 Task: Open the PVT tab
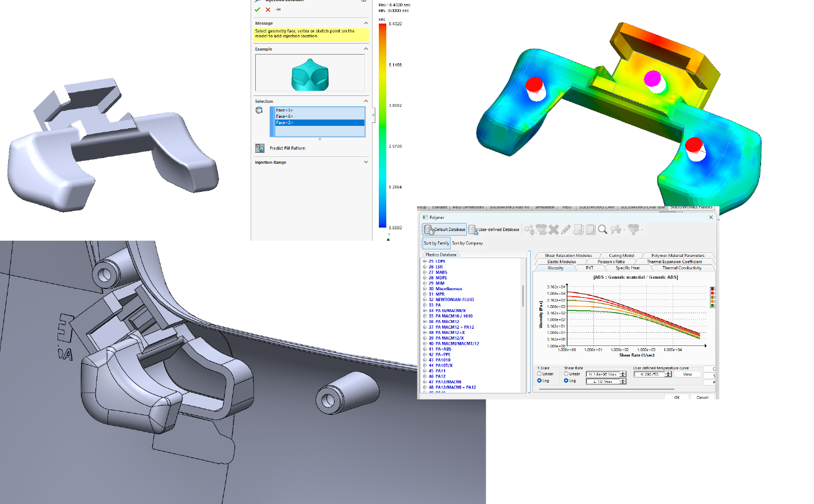(590, 268)
